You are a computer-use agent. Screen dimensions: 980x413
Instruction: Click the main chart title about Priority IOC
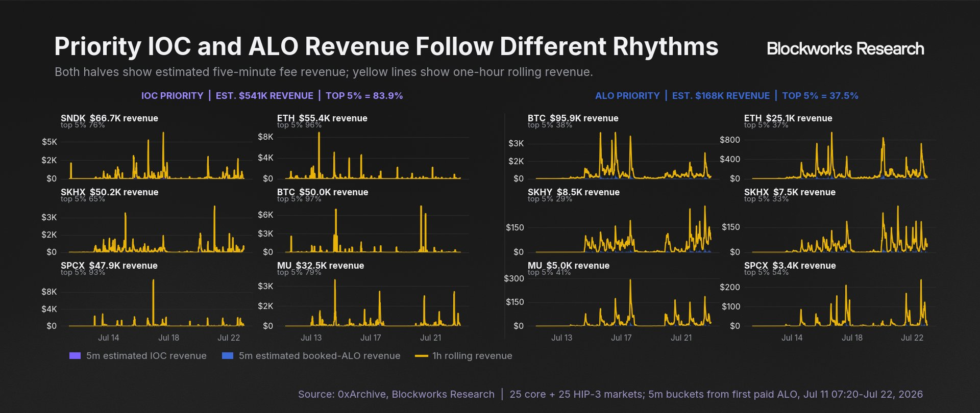[x=386, y=46]
